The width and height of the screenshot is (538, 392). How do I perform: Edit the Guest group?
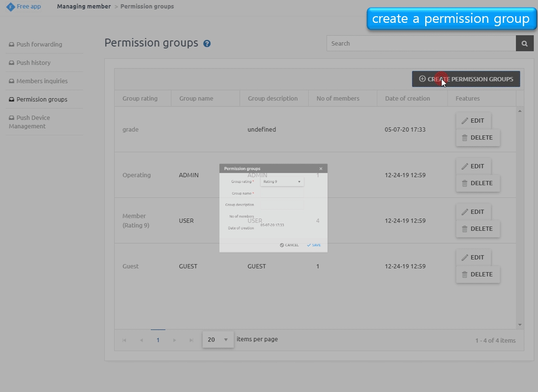point(474,257)
